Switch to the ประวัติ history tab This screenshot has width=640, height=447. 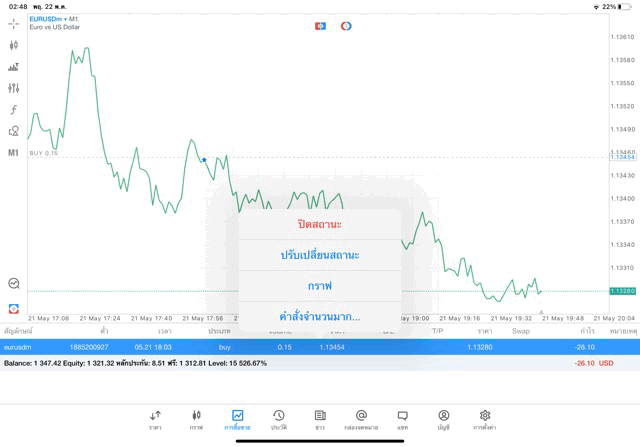pyautogui.click(x=278, y=420)
